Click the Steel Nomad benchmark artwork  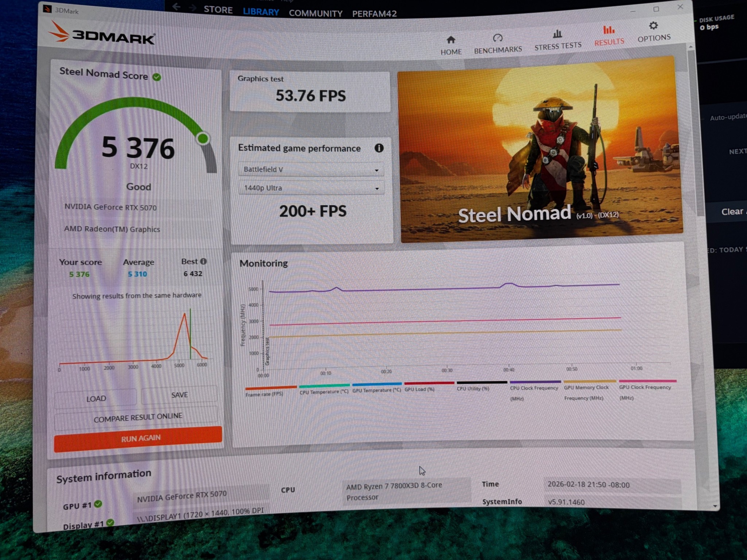pyautogui.click(x=540, y=149)
